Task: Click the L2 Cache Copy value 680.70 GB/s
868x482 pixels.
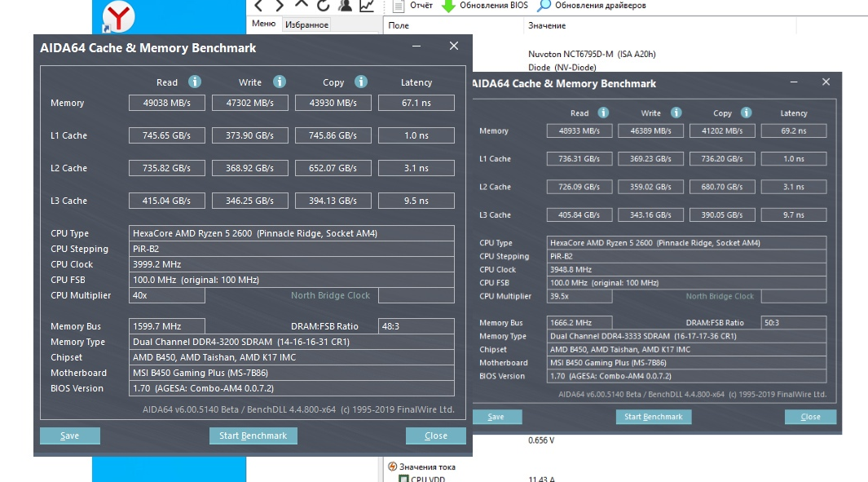Action: click(x=722, y=187)
